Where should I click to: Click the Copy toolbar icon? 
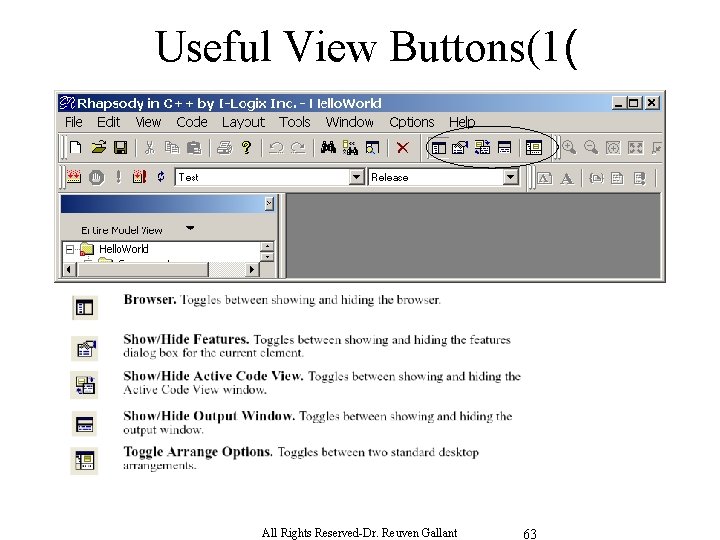pos(172,148)
